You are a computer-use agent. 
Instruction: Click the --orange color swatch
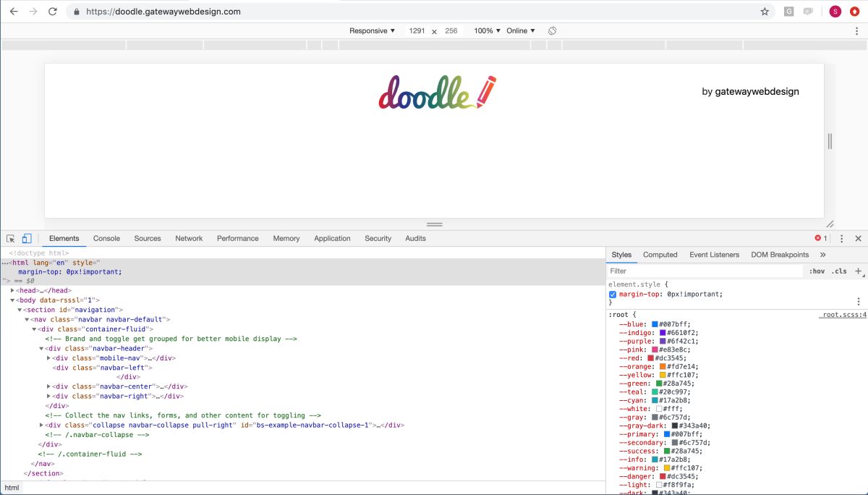pyautogui.click(x=663, y=367)
